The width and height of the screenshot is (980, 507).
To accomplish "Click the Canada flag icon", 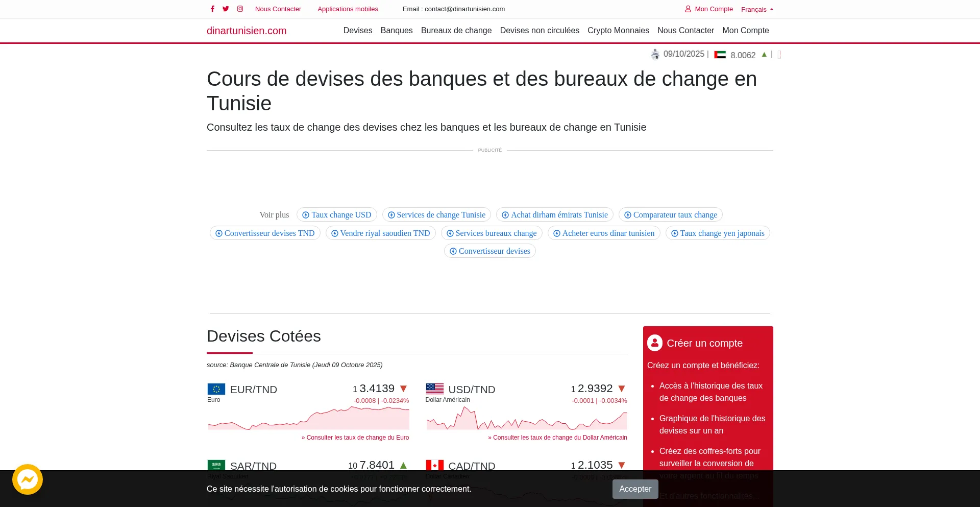I will coord(434,465).
